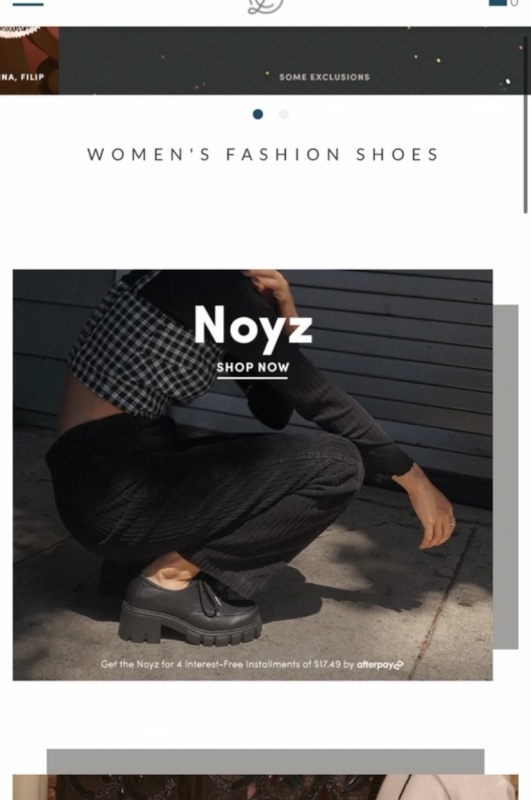Click the cart item count number
The width and height of the screenshot is (531, 800).
514,3
